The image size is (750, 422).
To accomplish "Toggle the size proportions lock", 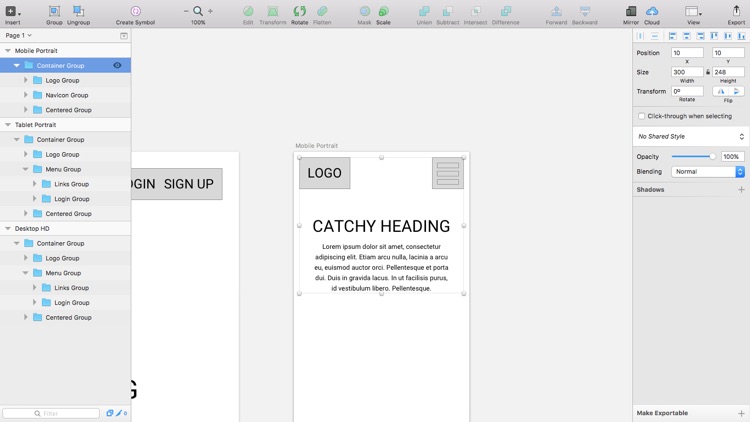I will point(708,72).
